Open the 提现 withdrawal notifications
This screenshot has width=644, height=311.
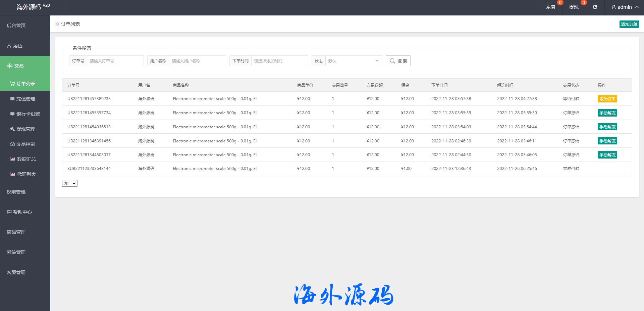click(x=574, y=7)
